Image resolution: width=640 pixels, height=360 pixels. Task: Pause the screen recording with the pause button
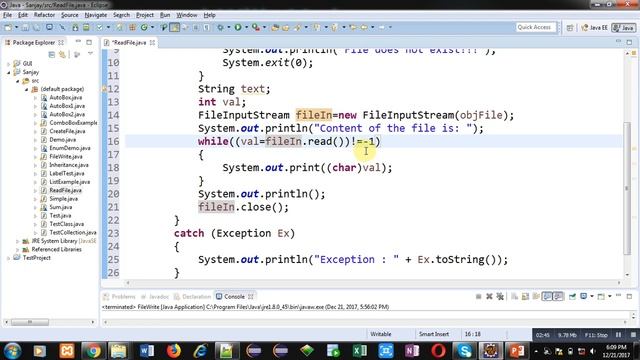pyautogui.click(x=619, y=335)
